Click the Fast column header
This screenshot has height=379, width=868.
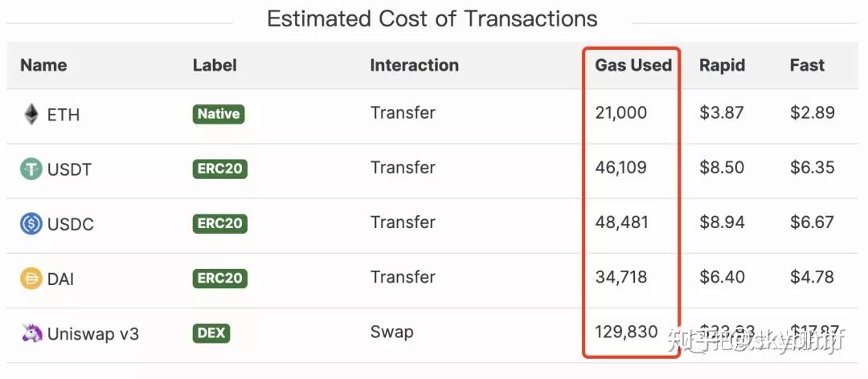(807, 66)
